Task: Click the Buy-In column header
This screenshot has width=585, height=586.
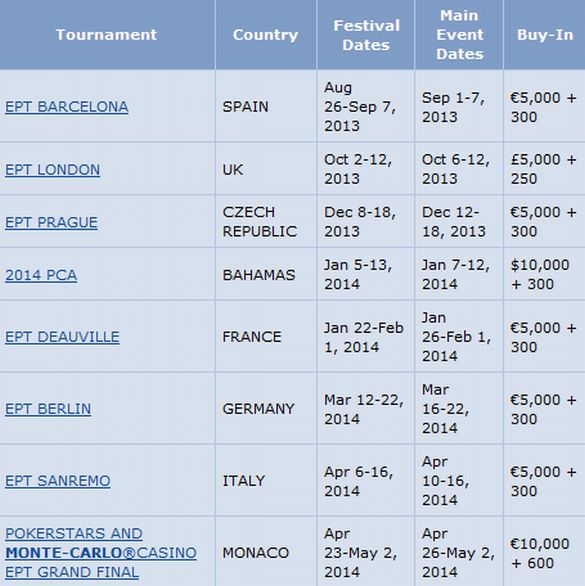Action: [545, 35]
